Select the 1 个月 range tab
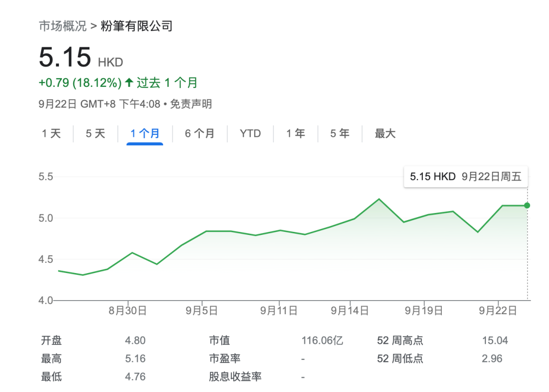The image size is (549, 392). pos(144,134)
